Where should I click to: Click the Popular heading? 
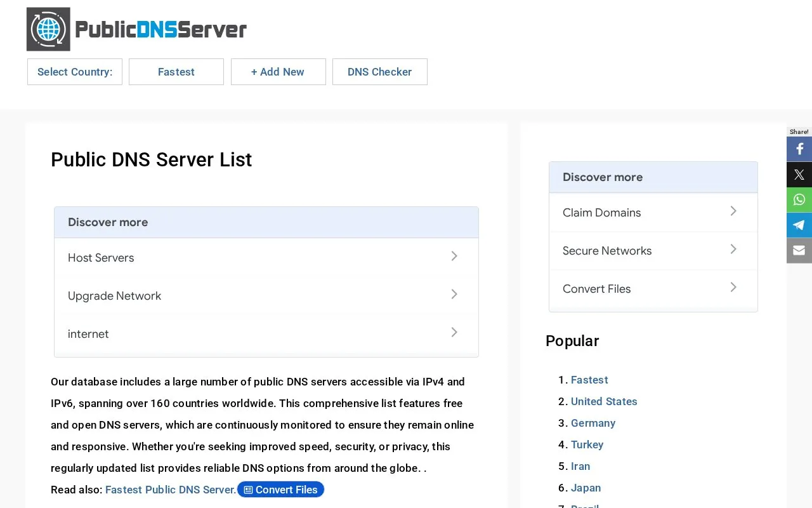572,341
